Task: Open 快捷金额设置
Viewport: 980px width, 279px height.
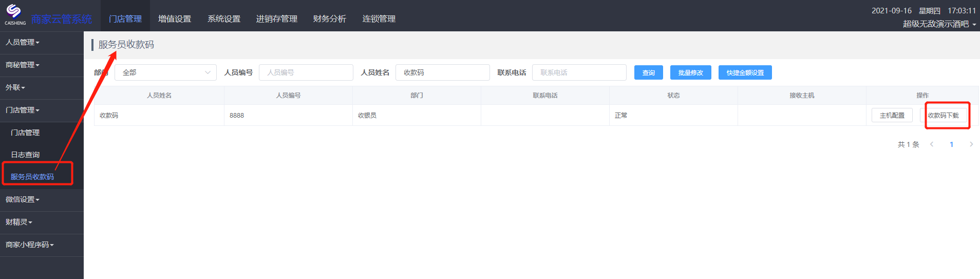Action: point(745,72)
